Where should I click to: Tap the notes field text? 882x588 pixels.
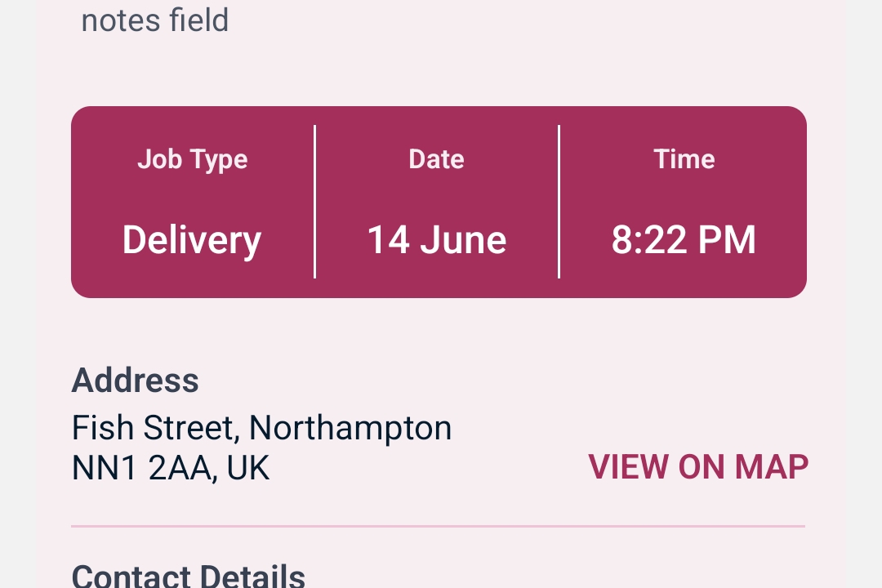click(x=155, y=20)
